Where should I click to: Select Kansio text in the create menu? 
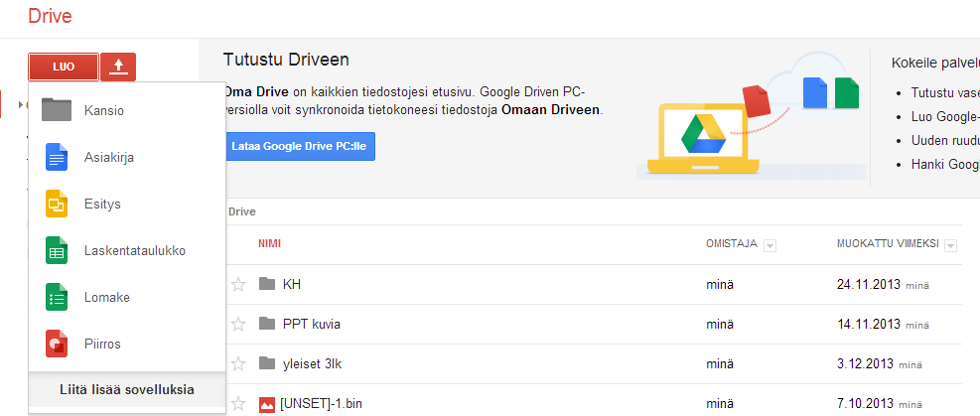(x=103, y=111)
